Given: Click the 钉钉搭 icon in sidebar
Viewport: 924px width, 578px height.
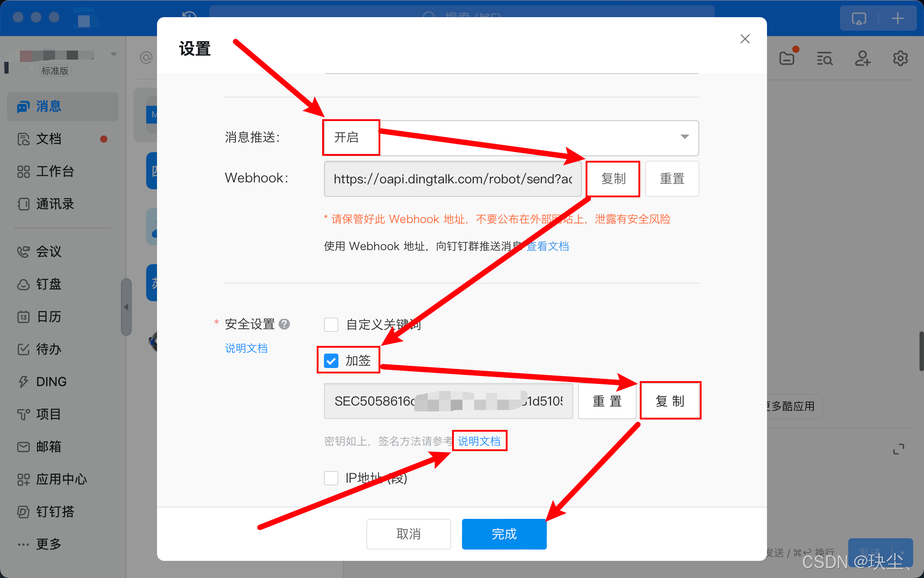Looking at the screenshot, I should [23, 512].
